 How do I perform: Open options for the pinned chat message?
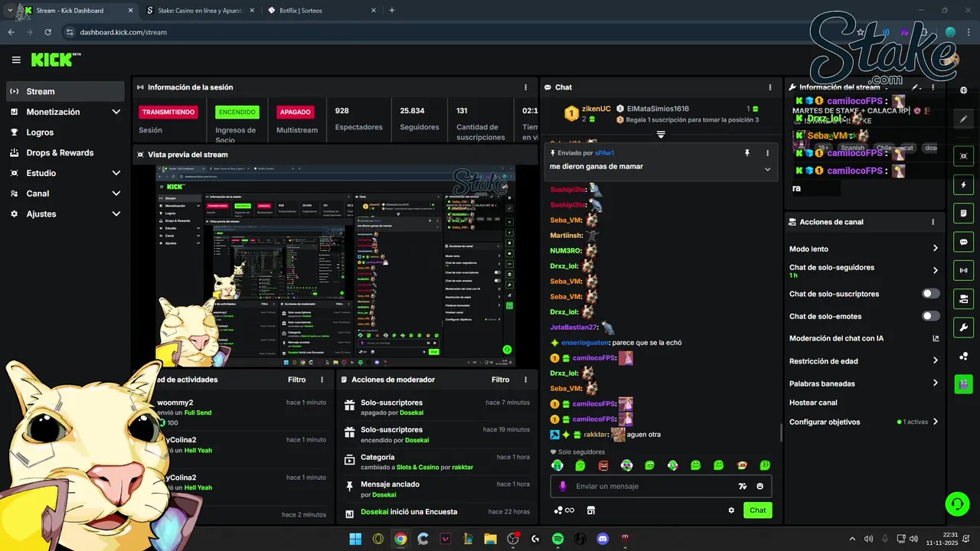click(767, 153)
